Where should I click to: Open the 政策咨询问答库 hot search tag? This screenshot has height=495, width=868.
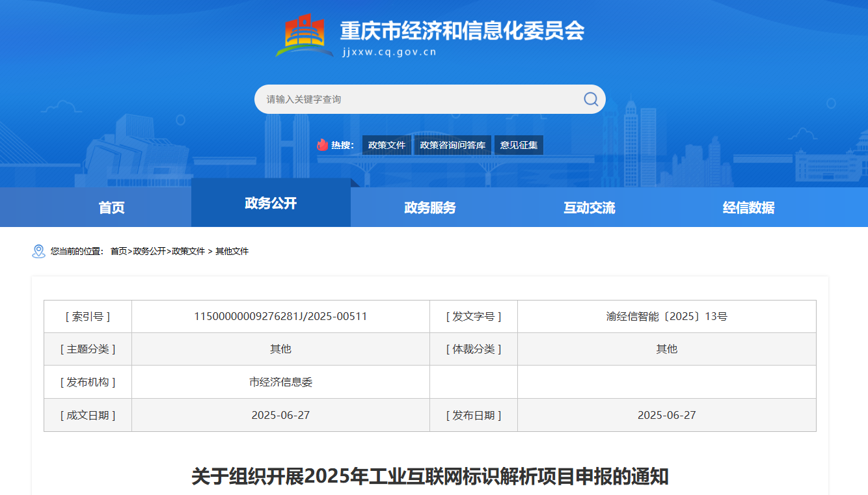[453, 145]
